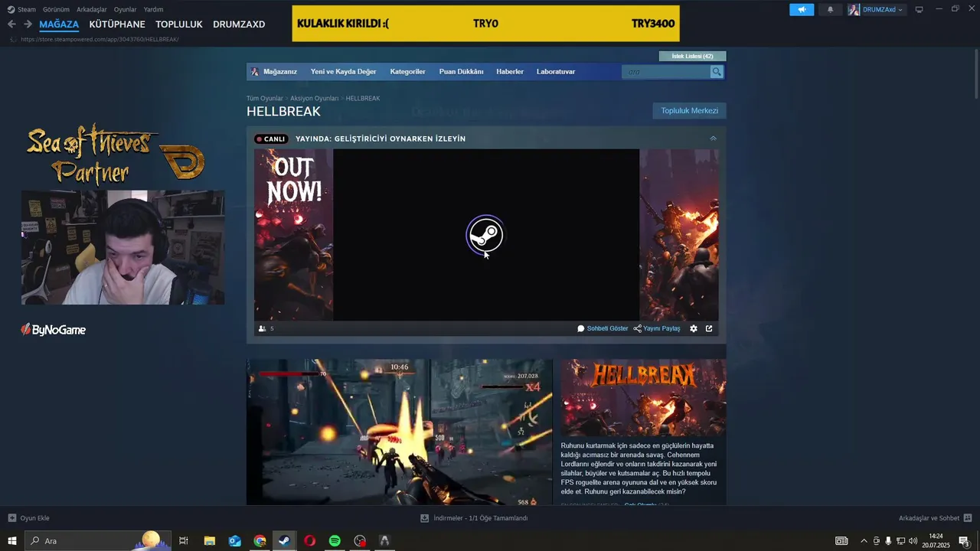Open broadcast settings gear
The width and height of the screenshot is (980, 551).
(x=694, y=328)
